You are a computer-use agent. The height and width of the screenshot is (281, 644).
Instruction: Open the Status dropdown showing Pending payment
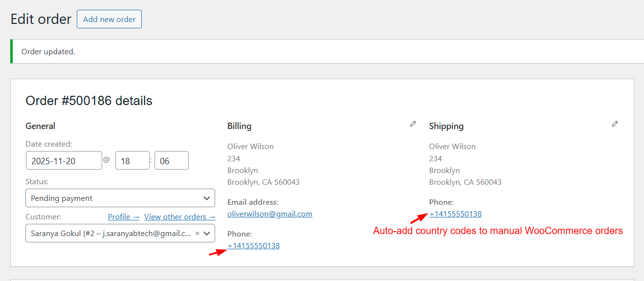coord(120,198)
